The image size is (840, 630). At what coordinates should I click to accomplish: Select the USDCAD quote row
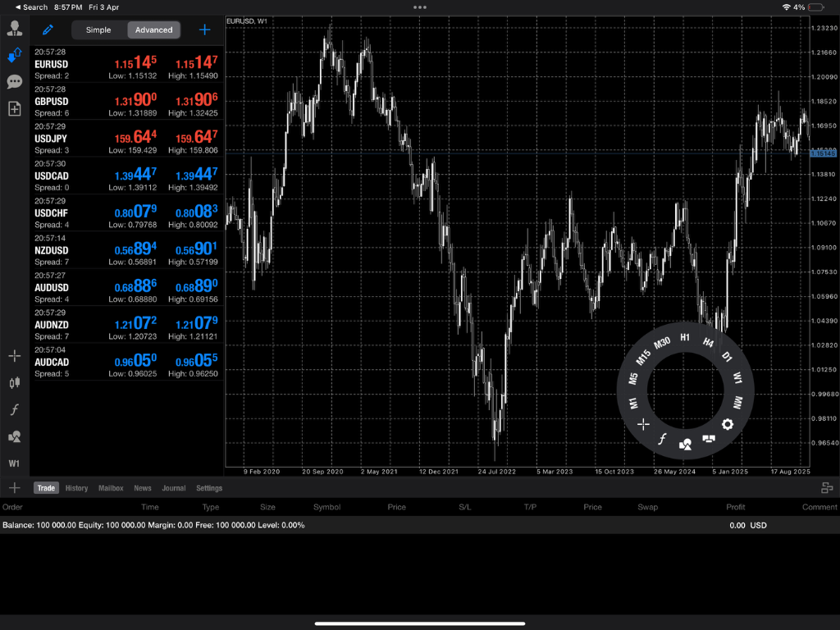click(x=126, y=176)
